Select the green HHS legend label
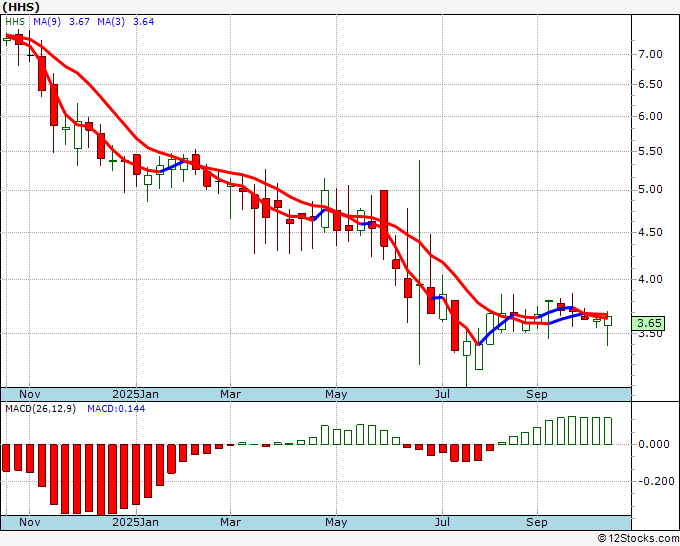This screenshot has height=546, width=680. click(15, 22)
